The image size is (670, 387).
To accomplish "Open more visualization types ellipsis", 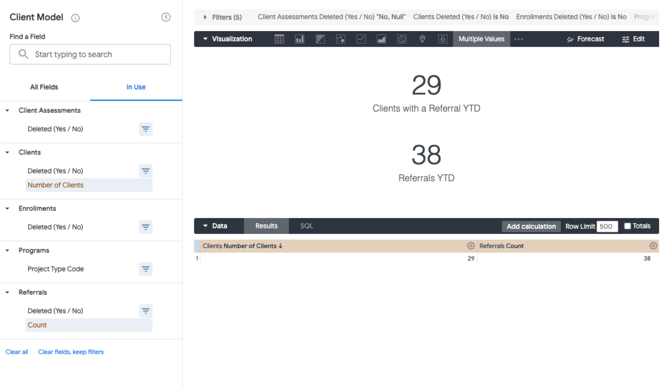I will [x=519, y=39].
